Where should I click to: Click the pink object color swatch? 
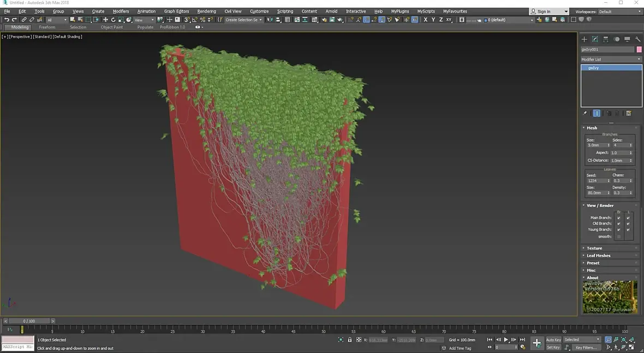pyautogui.click(x=639, y=49)
